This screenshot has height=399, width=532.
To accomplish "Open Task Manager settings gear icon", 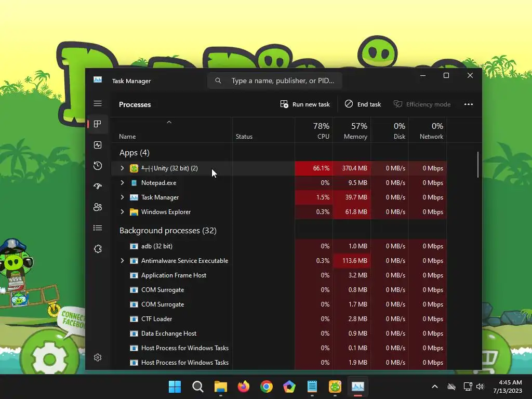I will point(98,357).
